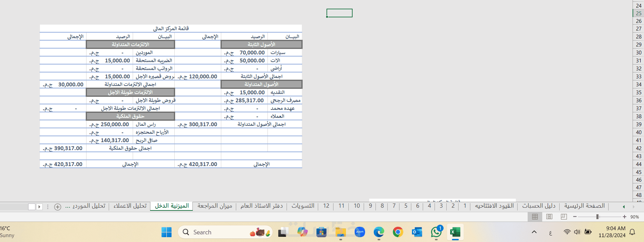Select the الالتزامات المتداولة header cell
The width and height of the screenshot is (644, 242).
tap(130, 44)
